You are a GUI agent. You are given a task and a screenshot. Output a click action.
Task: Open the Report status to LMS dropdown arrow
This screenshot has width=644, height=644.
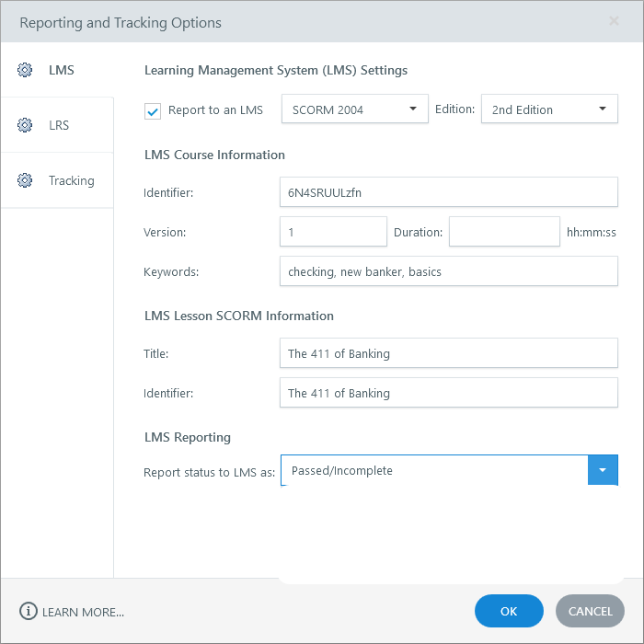pyautogui.click(x=603, y=470)
